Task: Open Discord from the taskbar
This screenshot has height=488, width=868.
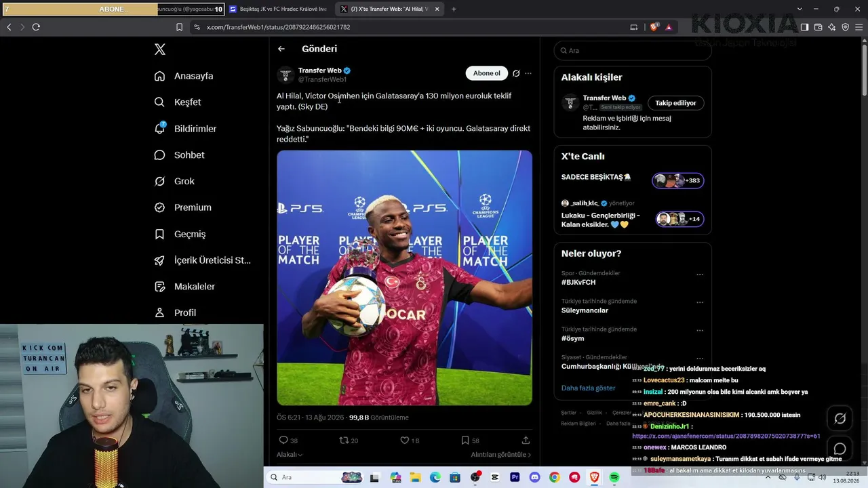Action: pos(534,477)
